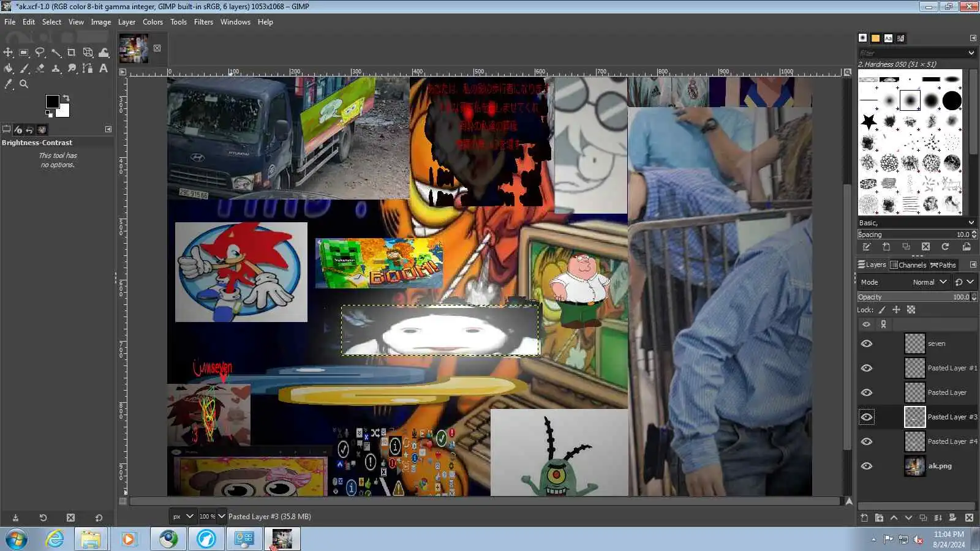Hide the 'Pasted Layer #3' layer
Screen dimensions: 980x551
tap(867, 418)
